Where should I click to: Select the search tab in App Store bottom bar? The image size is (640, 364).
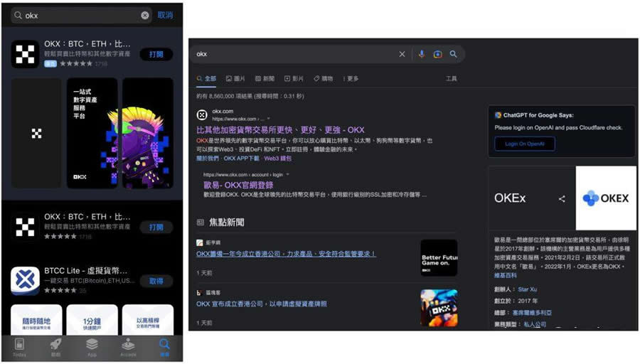click(164, 348)
